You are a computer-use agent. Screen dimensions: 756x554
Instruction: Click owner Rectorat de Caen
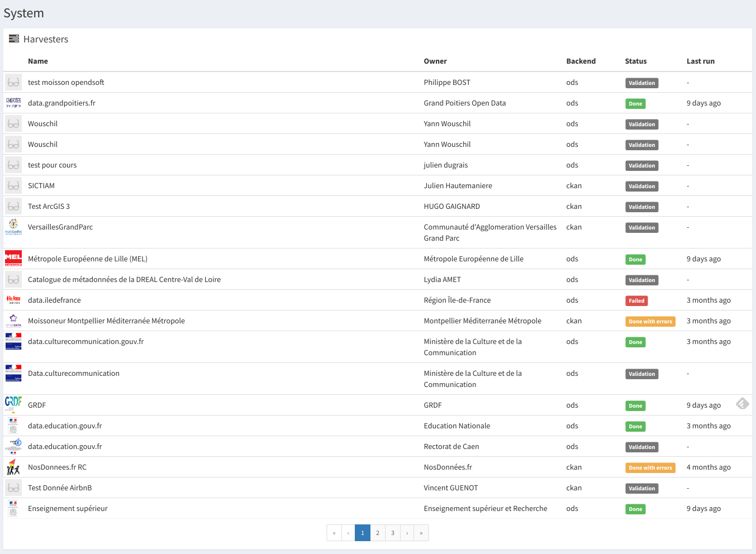click(x=451, y=446)
